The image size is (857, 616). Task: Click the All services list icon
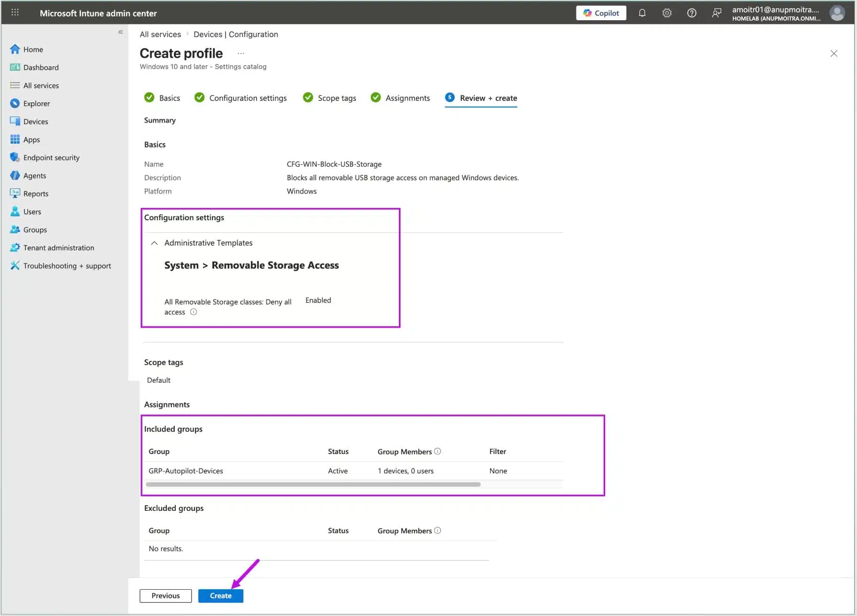15,85
